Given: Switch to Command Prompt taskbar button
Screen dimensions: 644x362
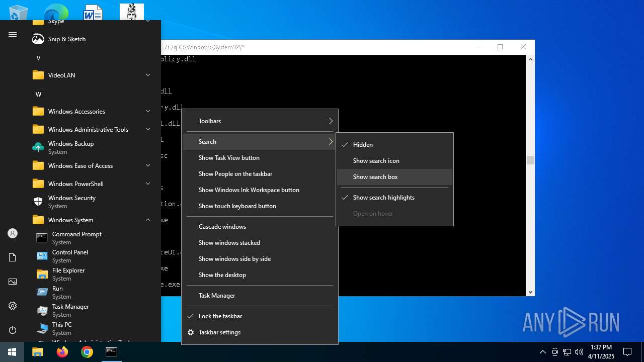Looking at the screenshot, I should click(111, 352).
